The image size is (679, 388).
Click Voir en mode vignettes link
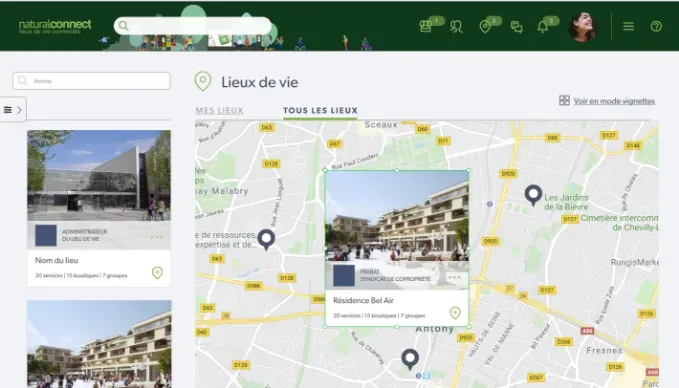(614, 101)
